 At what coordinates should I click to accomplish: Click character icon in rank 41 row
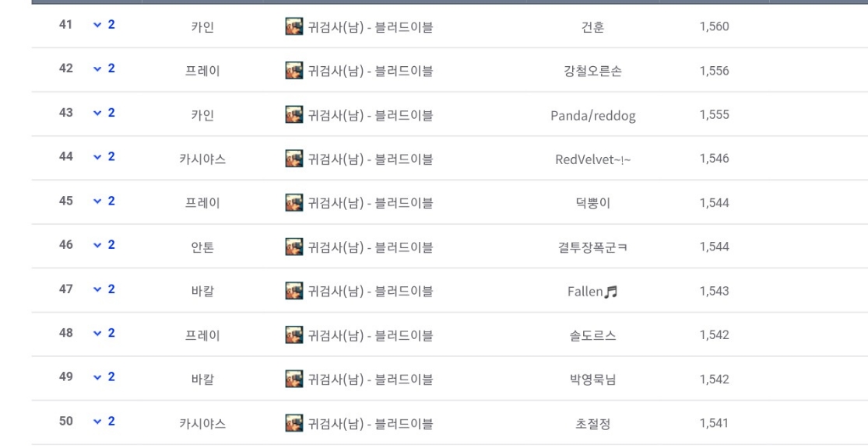click(294, 26)
